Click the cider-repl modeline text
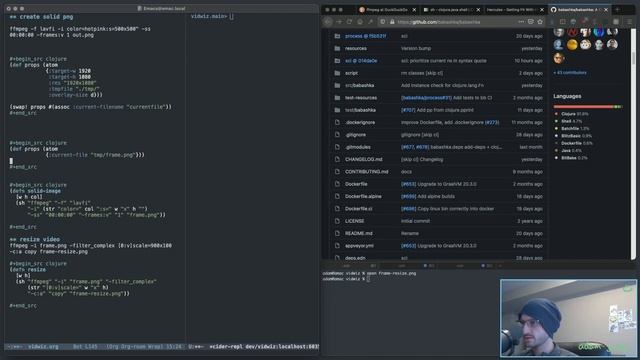Viewport: 640px width, 360px height. [264, 347]
